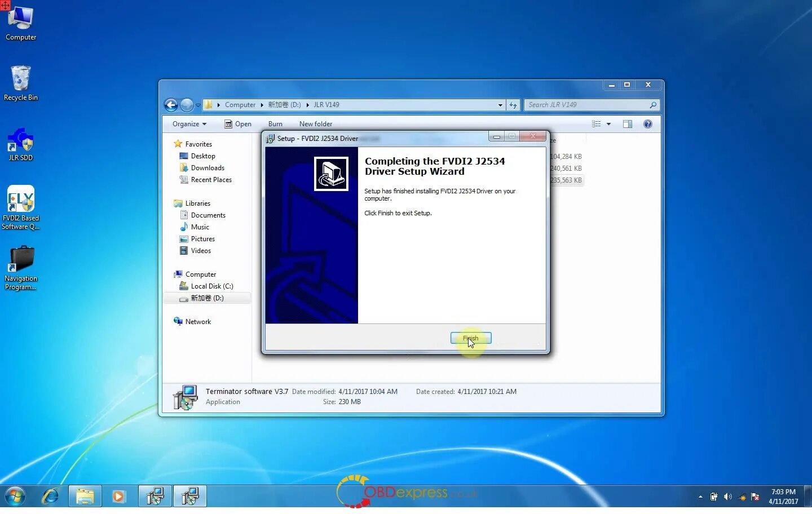The width and height of the screenshot is (812, 514).
Task: Expand the Organize menu
Action: [189, 124]
